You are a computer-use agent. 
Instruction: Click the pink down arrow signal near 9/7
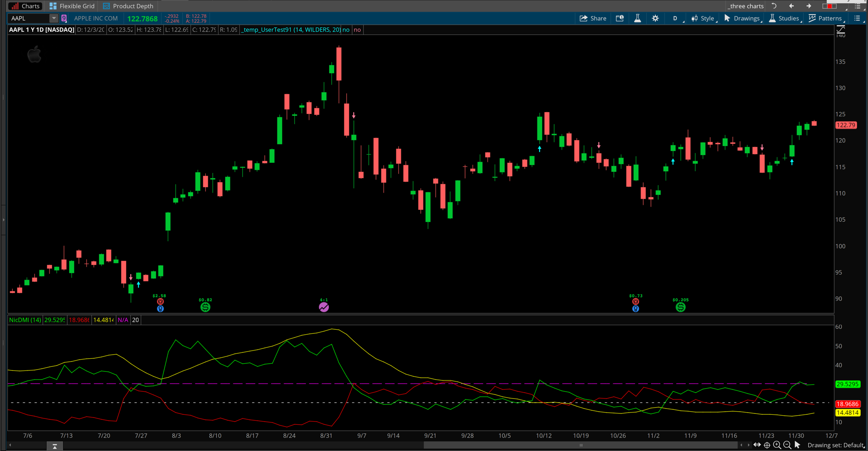(x=354, y=116)
